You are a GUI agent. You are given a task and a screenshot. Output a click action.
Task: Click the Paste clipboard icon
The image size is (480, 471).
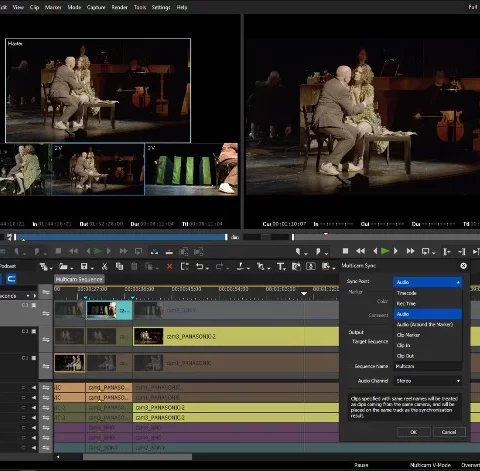[134, 266]
